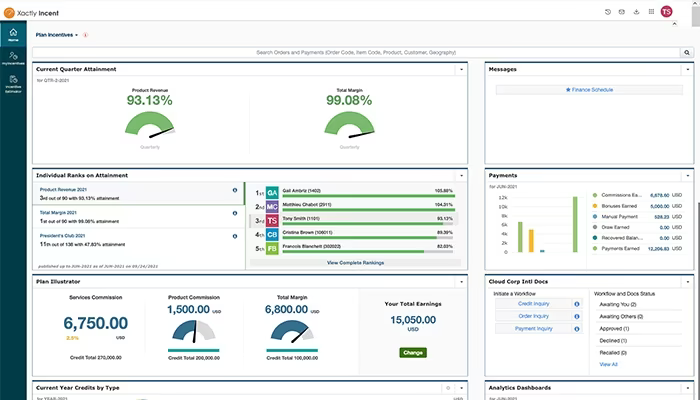Viewport: 700px width, 400px height.
Task: Click the history clock icon in header
Action: tap(608, 12)
